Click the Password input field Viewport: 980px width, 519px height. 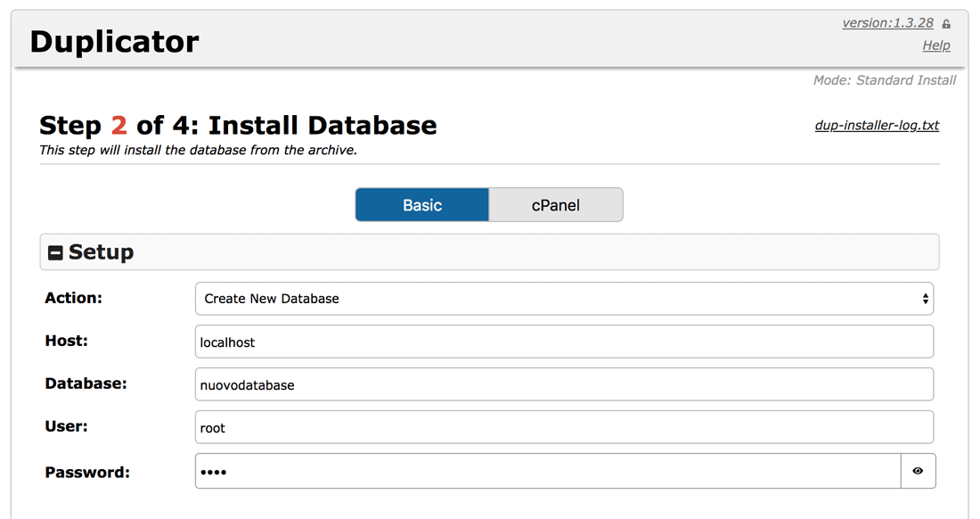pyautogui.click(x=548, y=471)
